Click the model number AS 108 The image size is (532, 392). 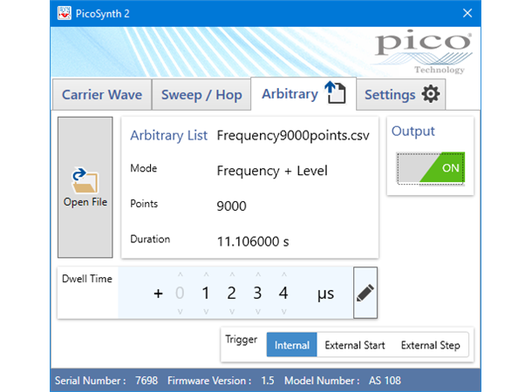point(385,381)
